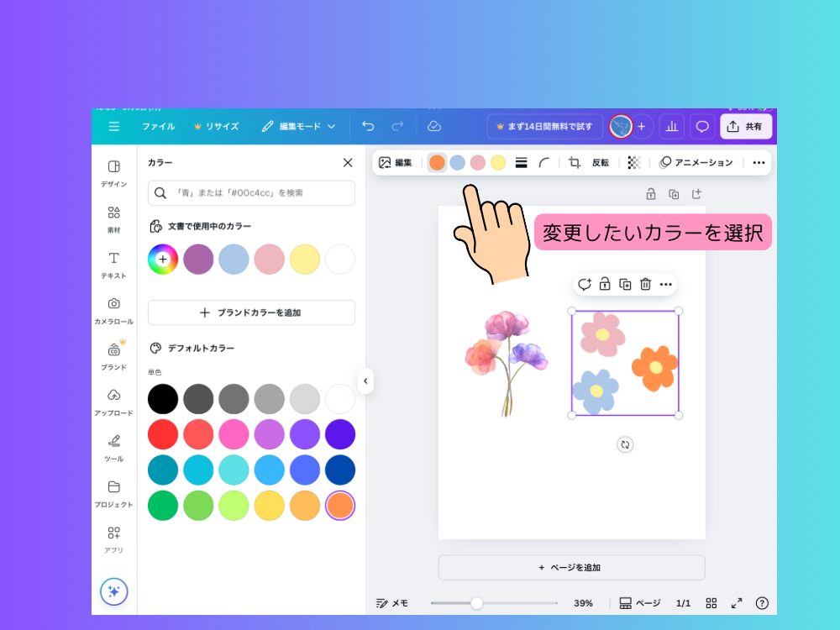Image resolution: width=840 pixels, height=630 pixels.
Task: Click the crop icon in the toolbar
Action: tap(575, 163)
